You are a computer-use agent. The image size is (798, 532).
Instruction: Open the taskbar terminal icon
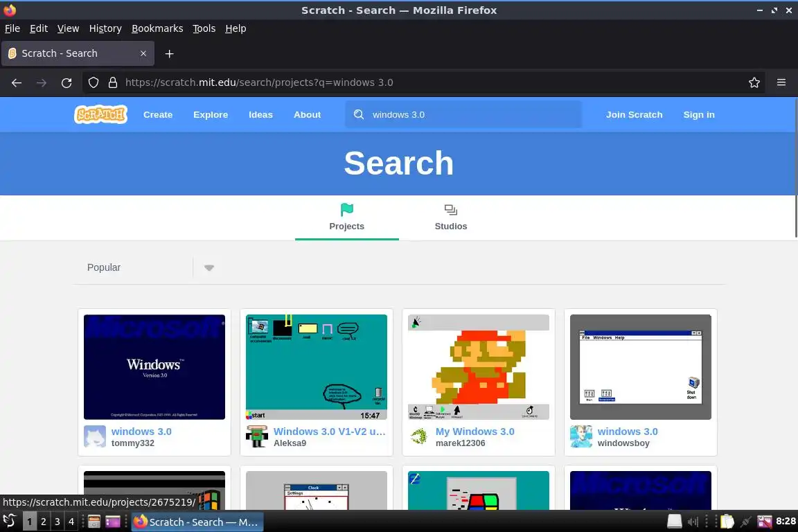point(113,522)
